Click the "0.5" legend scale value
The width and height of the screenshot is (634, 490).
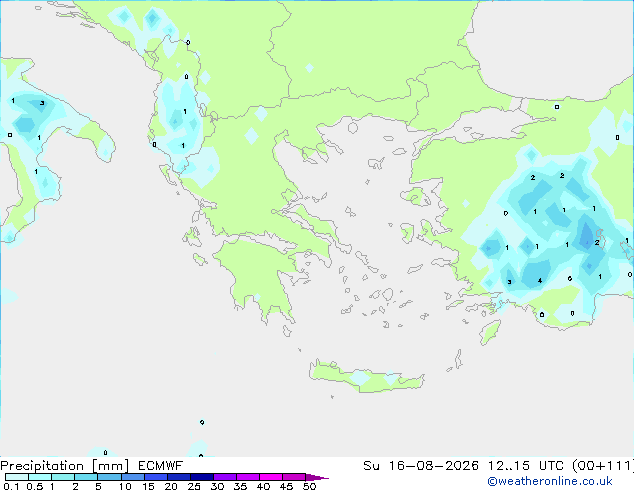(34, 486)
